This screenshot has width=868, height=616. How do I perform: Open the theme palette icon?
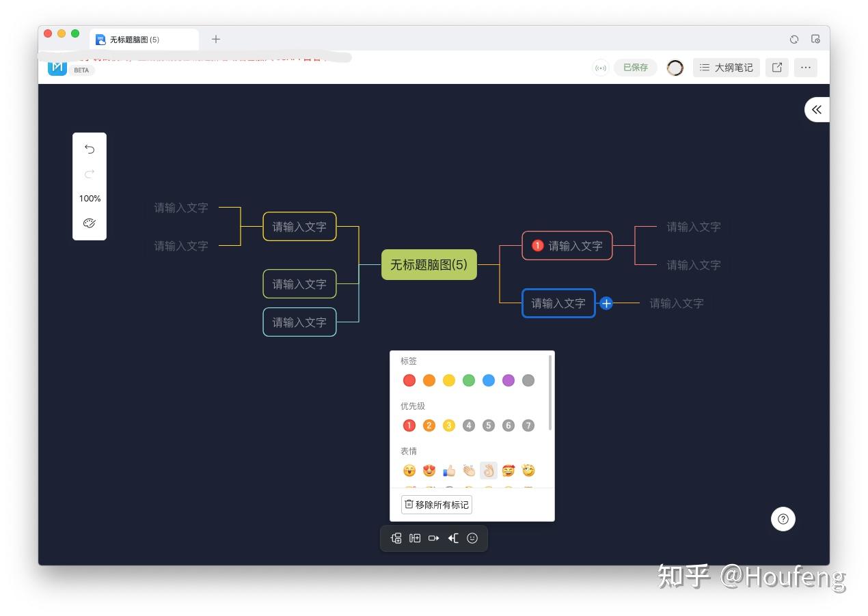[x=89, y=223]
